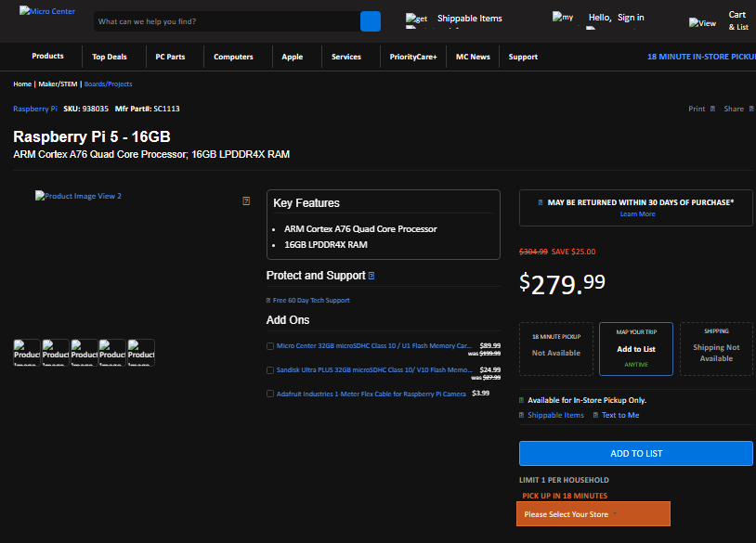The image size is (756, 543).
Task: Open the Products menu
Action: (x=47, y=56)
